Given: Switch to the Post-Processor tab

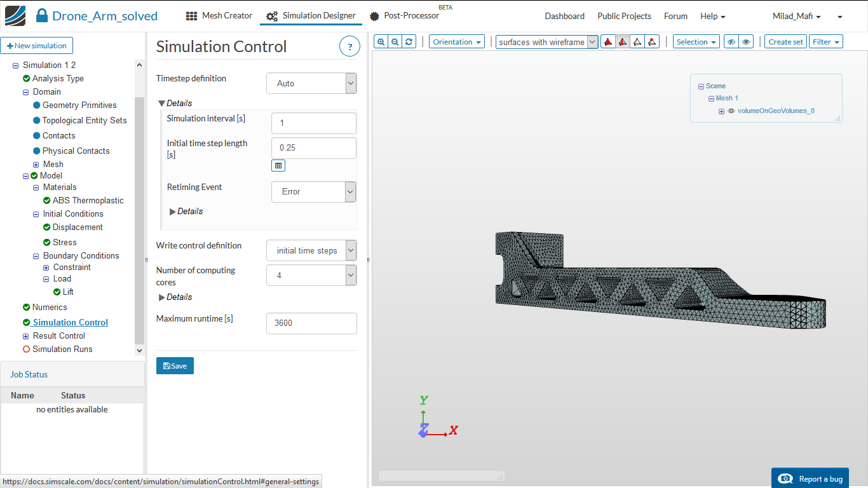Looking at the screenshot, I should [x=405, y=16].
